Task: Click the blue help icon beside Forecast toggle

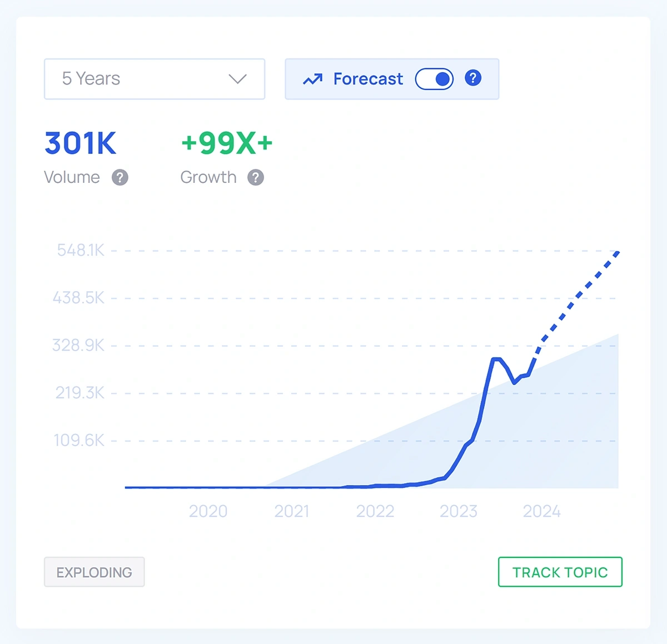Action: 473,78
